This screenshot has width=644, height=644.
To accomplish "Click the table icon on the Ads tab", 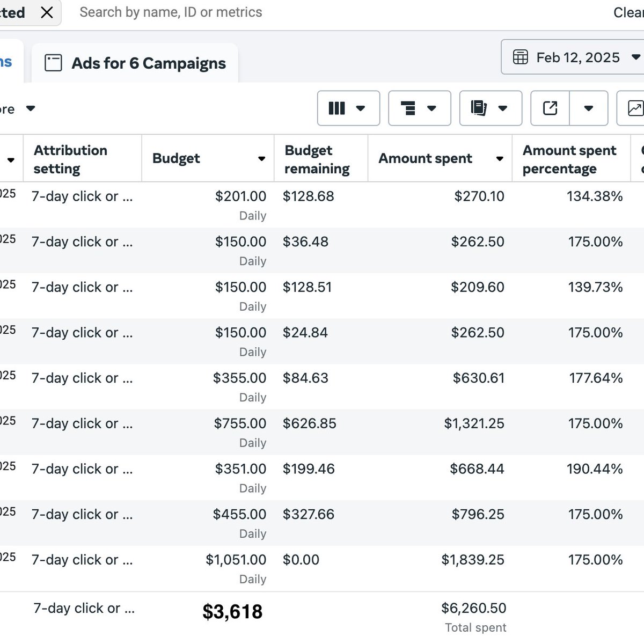I will (53, 62).
